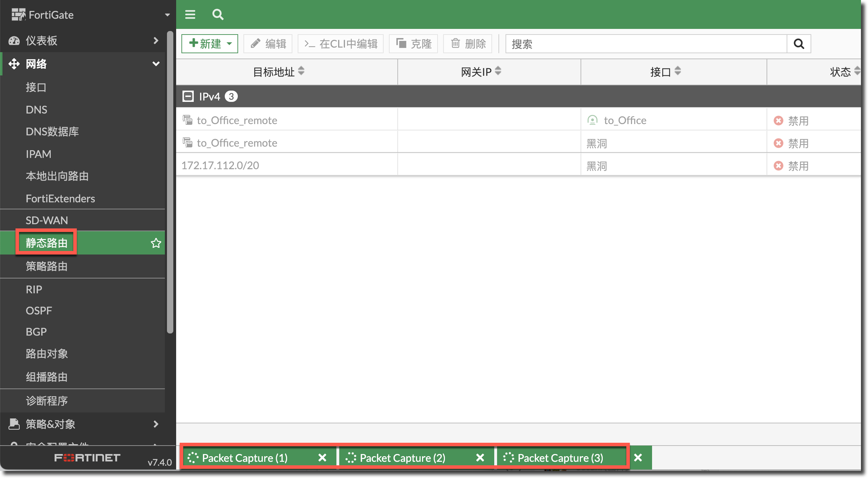Collapse the IPv4 group toggle
Image resolution: width=868 pixels, height=478 pixels.
[188, 96]
